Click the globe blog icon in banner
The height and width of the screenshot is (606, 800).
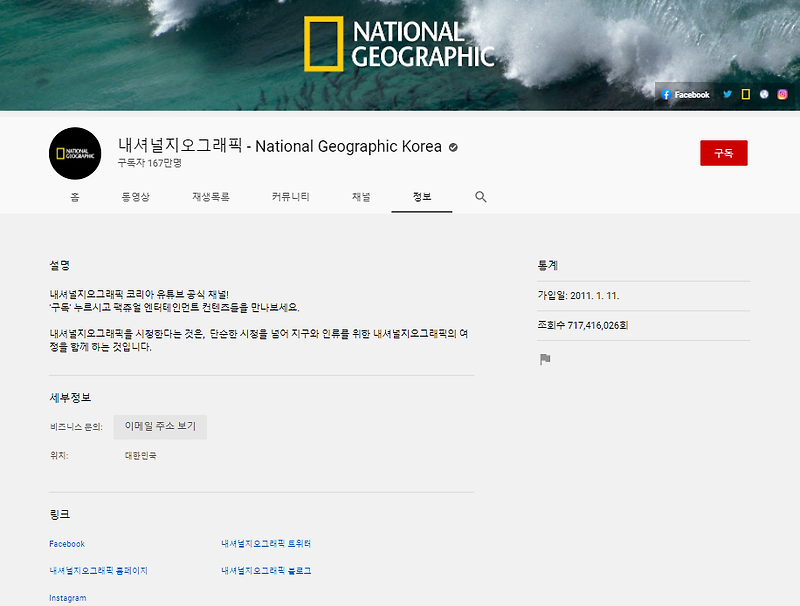(x=764, y=94)
